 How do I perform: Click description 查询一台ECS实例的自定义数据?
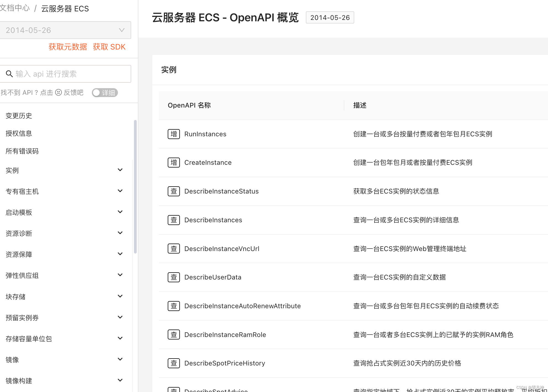point(399,277)
